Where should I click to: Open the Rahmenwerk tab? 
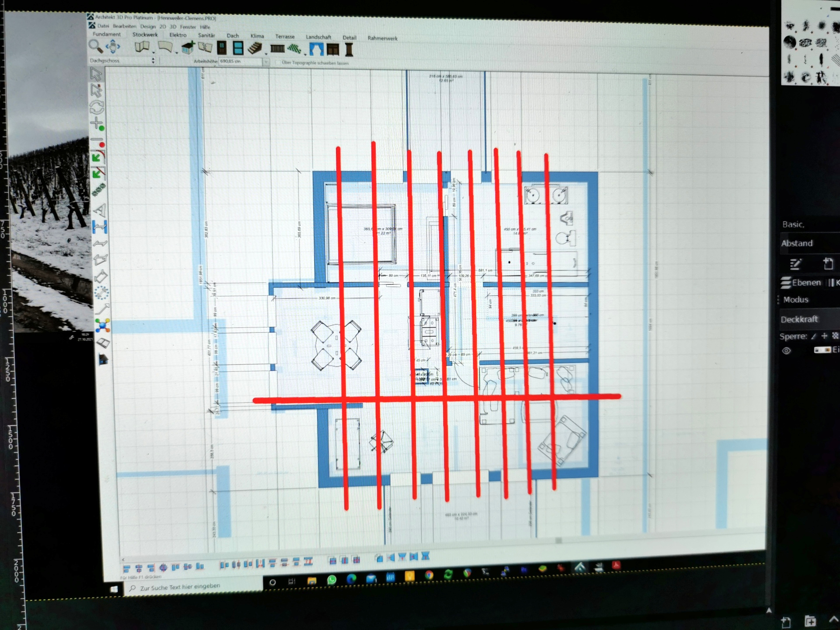(382, 38)
